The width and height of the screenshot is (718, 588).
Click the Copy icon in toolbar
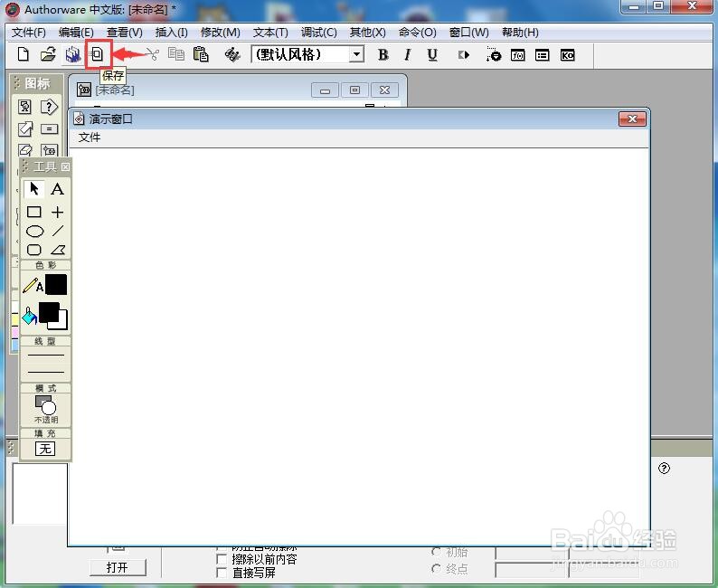coord(175,54)
